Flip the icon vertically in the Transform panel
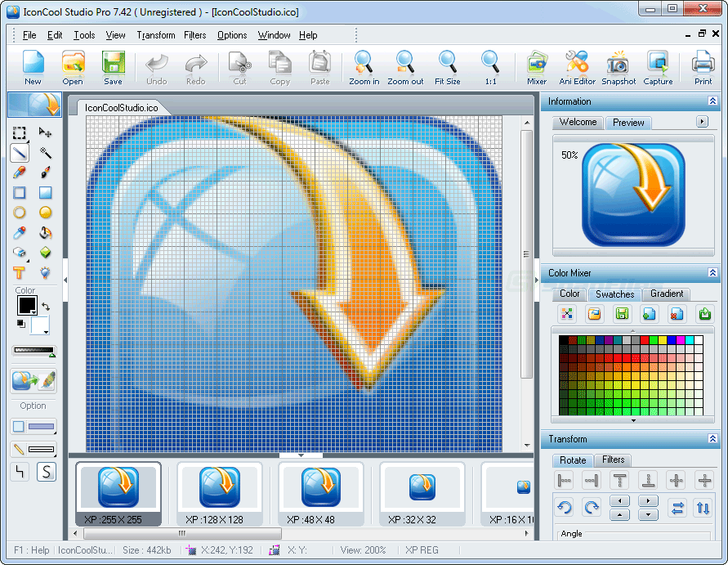 click(x=702, y=508)
